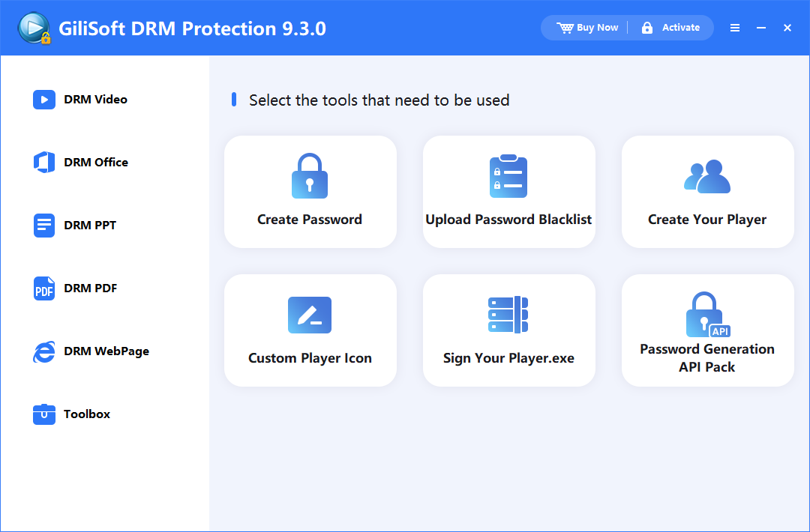
Task: Click the title text GiliSoft DRM Protection 9.3.0
Action: [x=192, y=28]
